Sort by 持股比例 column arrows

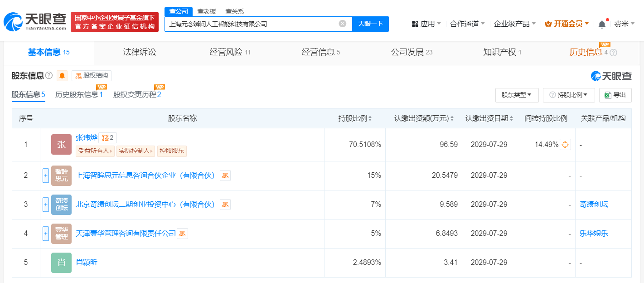click(x=370, y=119)
